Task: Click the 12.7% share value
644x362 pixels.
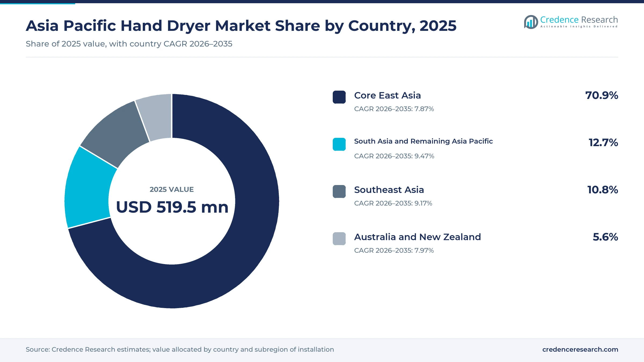Action: click(x=603, y=143)
